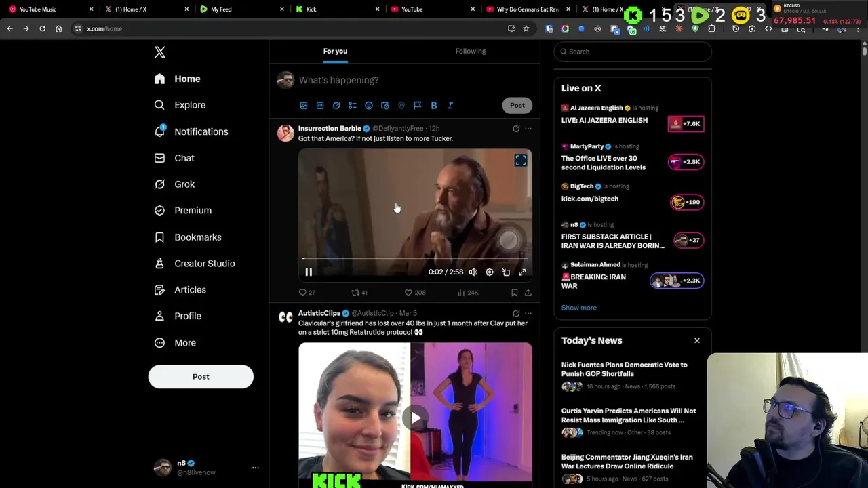
Task: Schedule post icon in composer
Action: pos(385,106)
